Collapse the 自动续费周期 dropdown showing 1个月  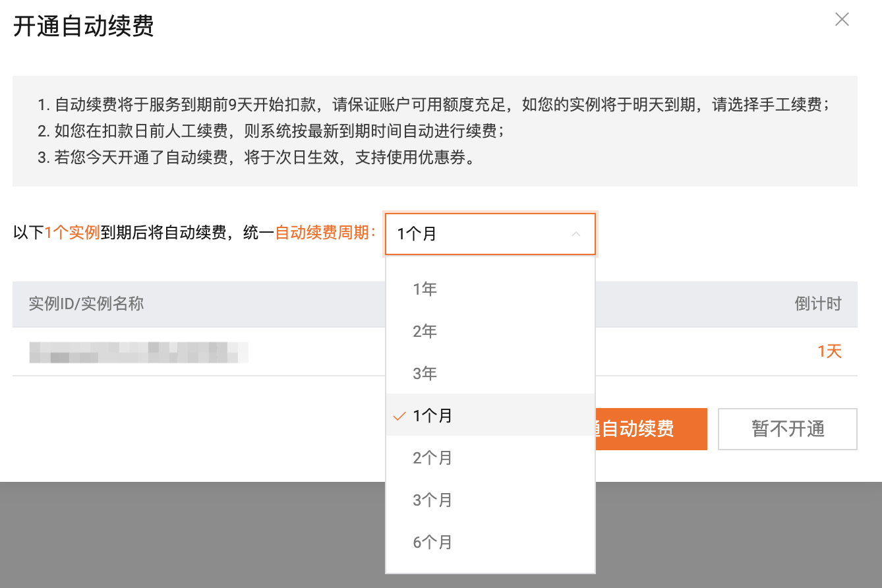pyautogui.click(x=490, y=234)
